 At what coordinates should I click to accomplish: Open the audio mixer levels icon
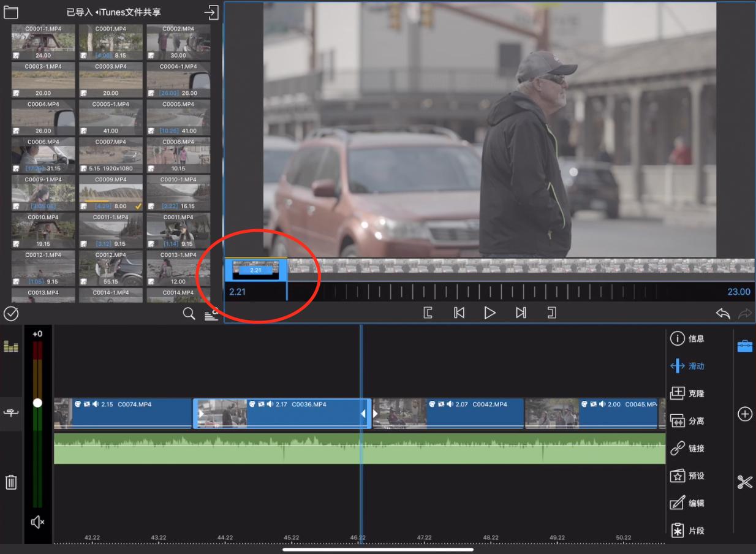coord(11,347)
